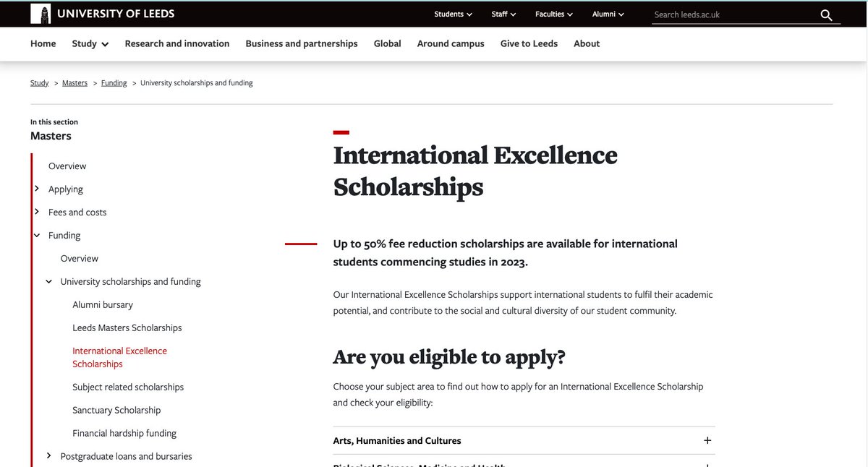
Task: Open Give to Leeds page
Action: (x=529, y=43)
